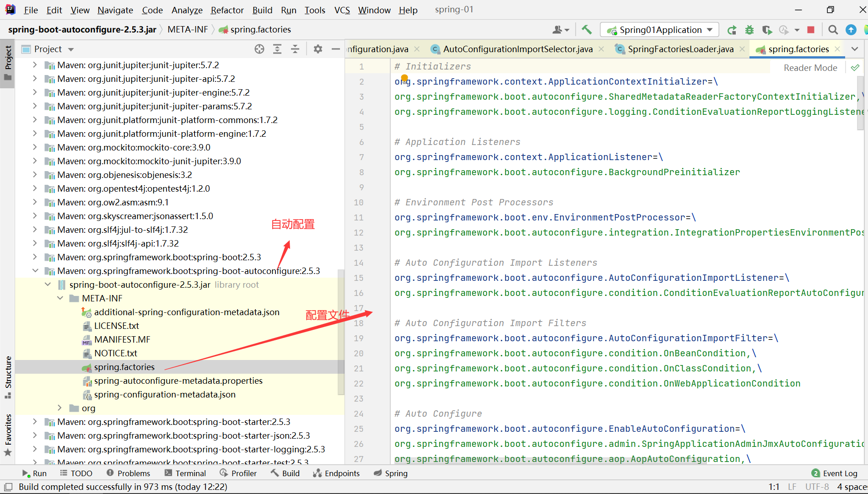Stop the running application with red square
The width and height of the screenshot is (868, 494).
(811, 30)
